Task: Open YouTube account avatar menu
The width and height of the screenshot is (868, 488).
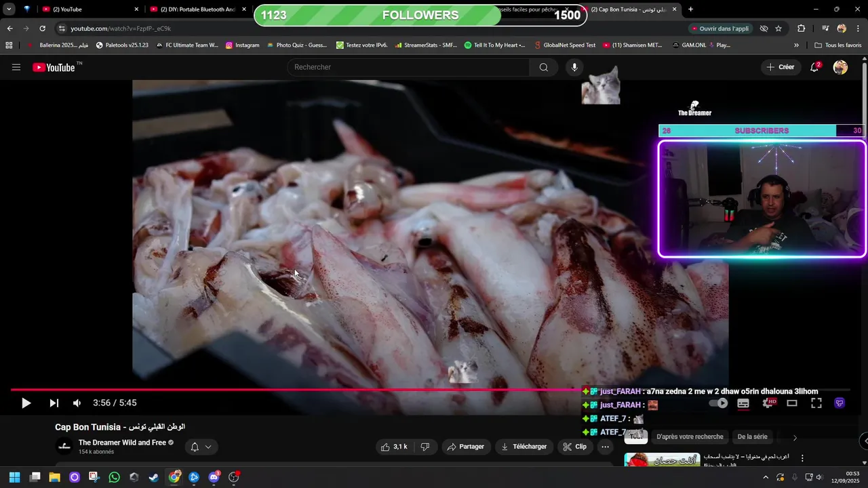Action: point(840,67)
